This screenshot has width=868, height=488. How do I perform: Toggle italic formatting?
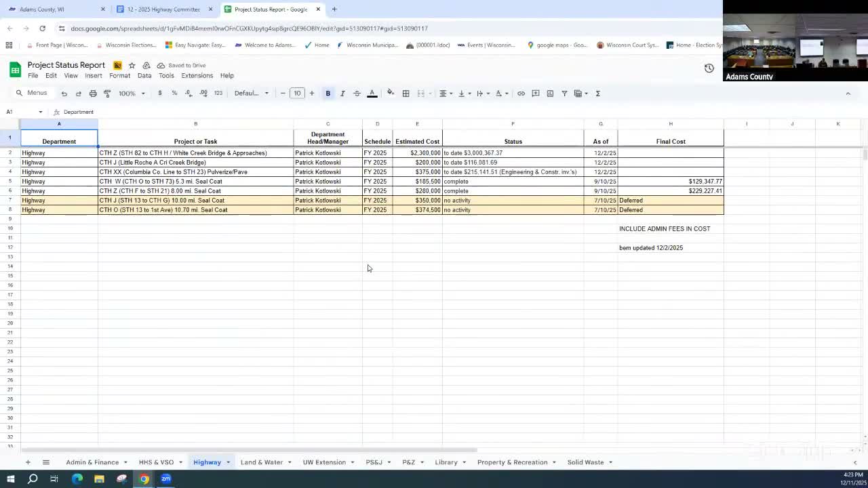[342, 94]
